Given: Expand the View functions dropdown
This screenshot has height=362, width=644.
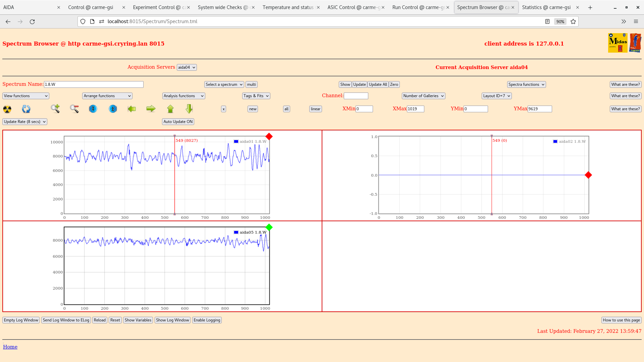Looking at the screenshot, I should tap(26, 96).
